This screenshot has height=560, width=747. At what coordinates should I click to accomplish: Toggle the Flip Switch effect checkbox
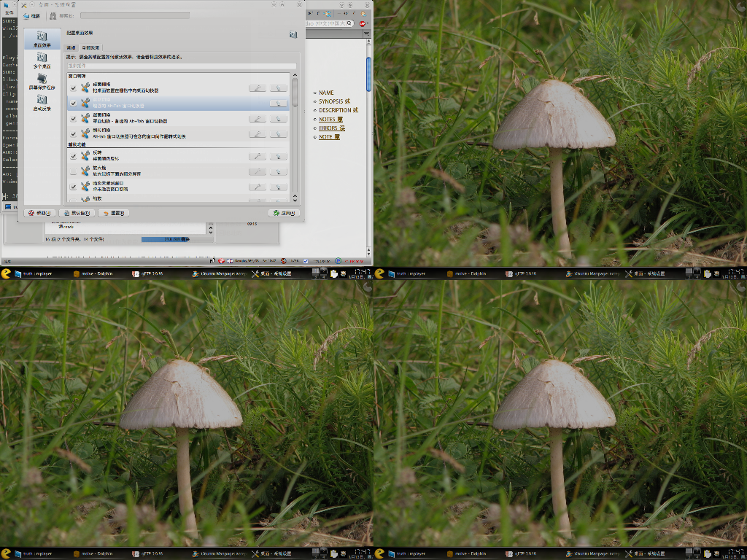tap(74, 134)
